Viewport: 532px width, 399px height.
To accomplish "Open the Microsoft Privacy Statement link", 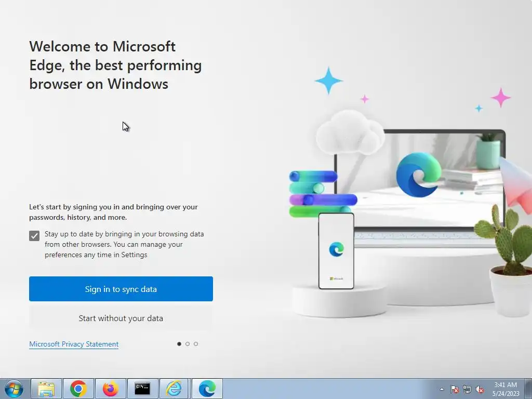I will (x=74, y=344).
